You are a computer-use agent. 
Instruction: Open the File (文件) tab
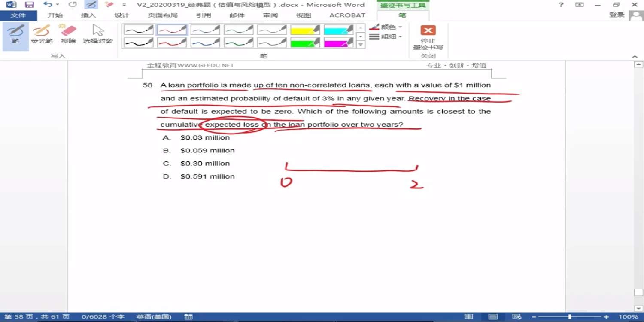click(x=18, y=15)
